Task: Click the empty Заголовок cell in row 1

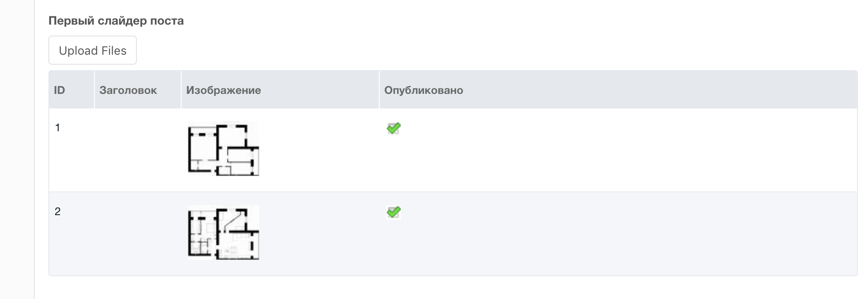Action: [x=137, y=149]
